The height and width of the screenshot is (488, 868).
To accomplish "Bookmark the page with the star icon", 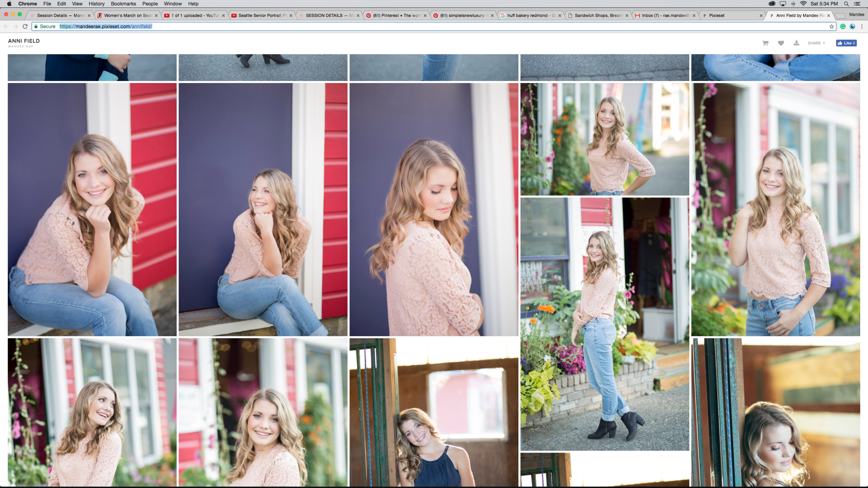I will 831,26.
